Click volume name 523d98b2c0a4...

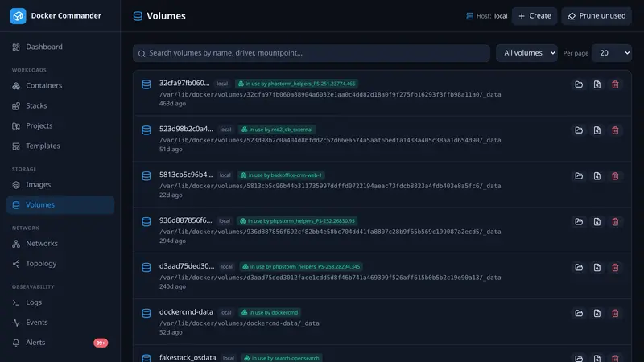point(186,129)
